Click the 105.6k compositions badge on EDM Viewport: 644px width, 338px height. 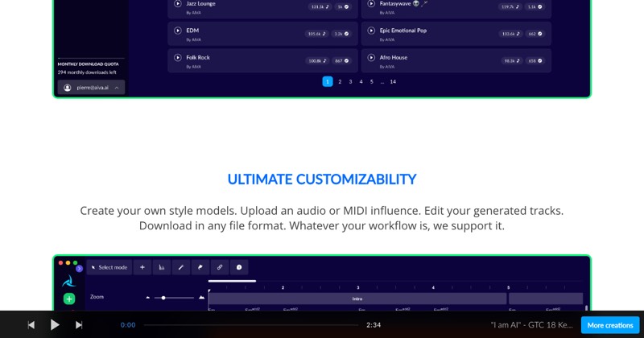316,34
